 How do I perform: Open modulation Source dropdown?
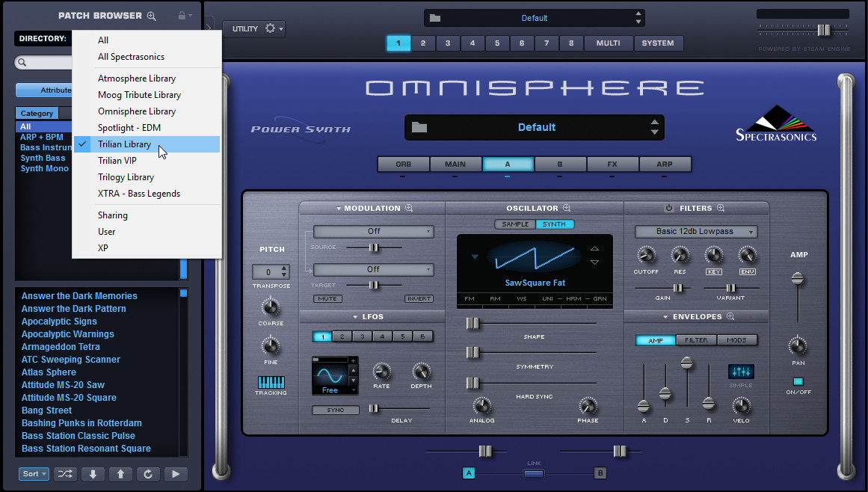pyautogui.click(x=374, y=231)
